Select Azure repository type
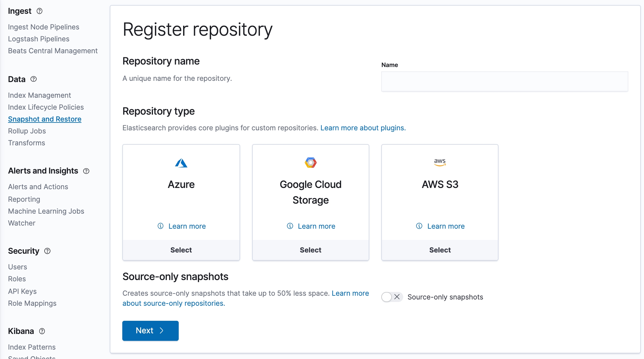This screenshot has width=644, height=359. tap(181, 250)
